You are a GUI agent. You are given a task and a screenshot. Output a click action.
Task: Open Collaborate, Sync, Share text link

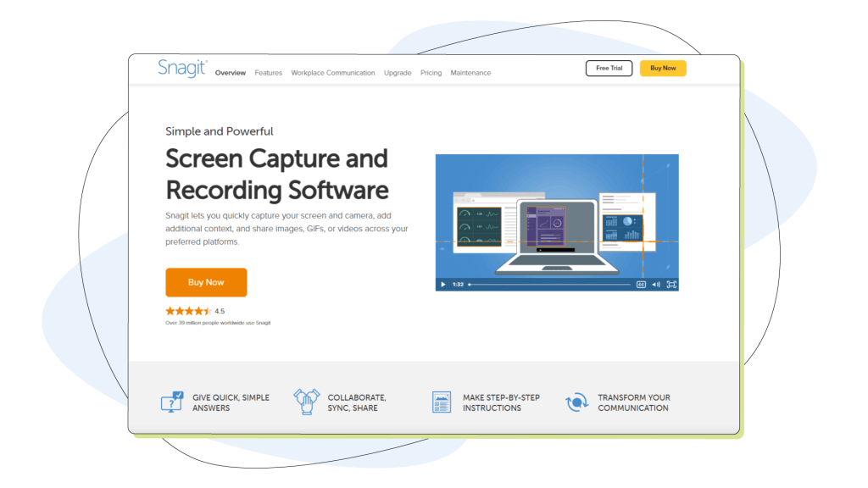click(x=357, y=402)
